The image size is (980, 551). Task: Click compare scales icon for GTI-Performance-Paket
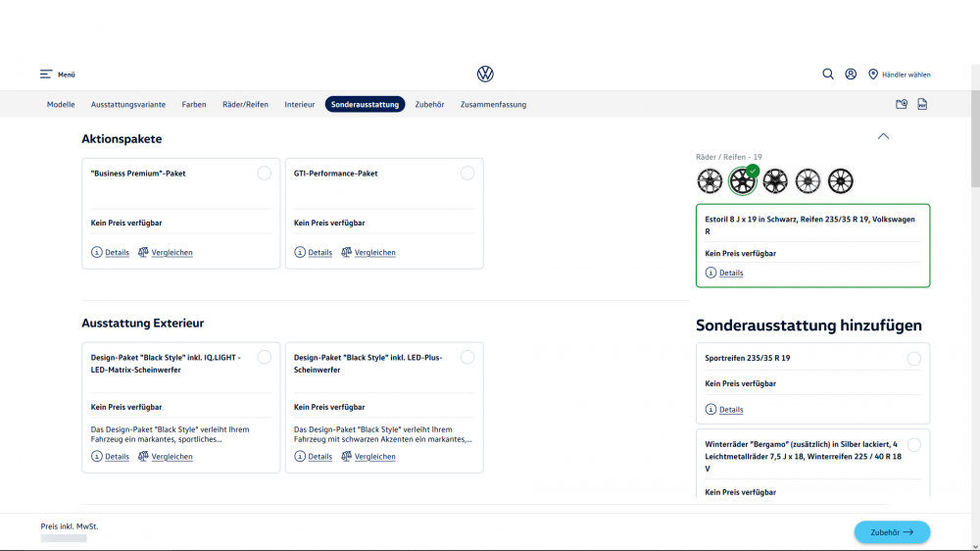pyautogui.click(x=346, y=252)
